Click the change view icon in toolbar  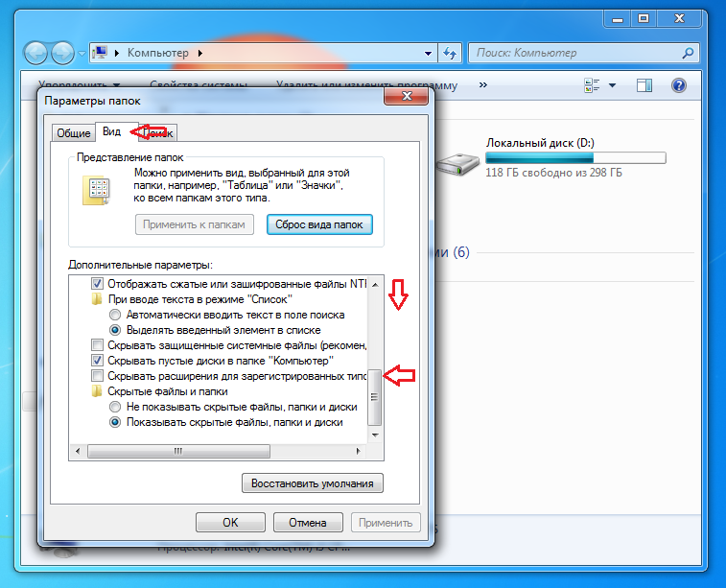[592, 85]
